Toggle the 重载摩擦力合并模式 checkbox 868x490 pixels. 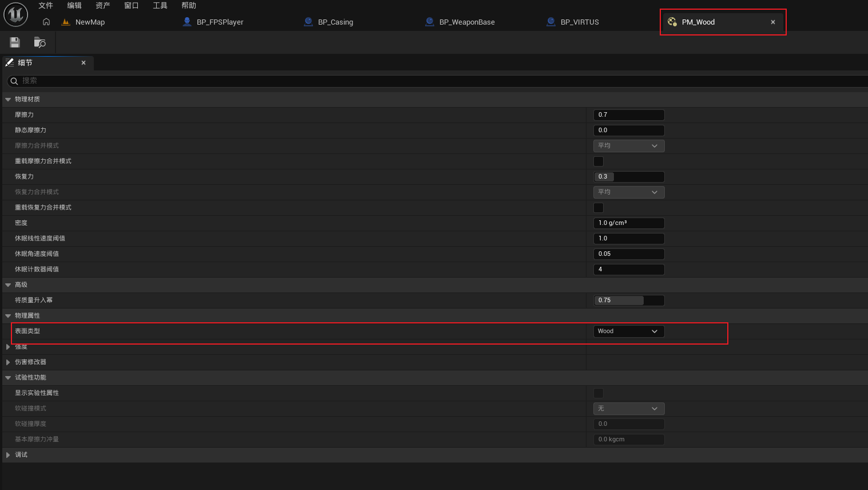pos(599,161)
